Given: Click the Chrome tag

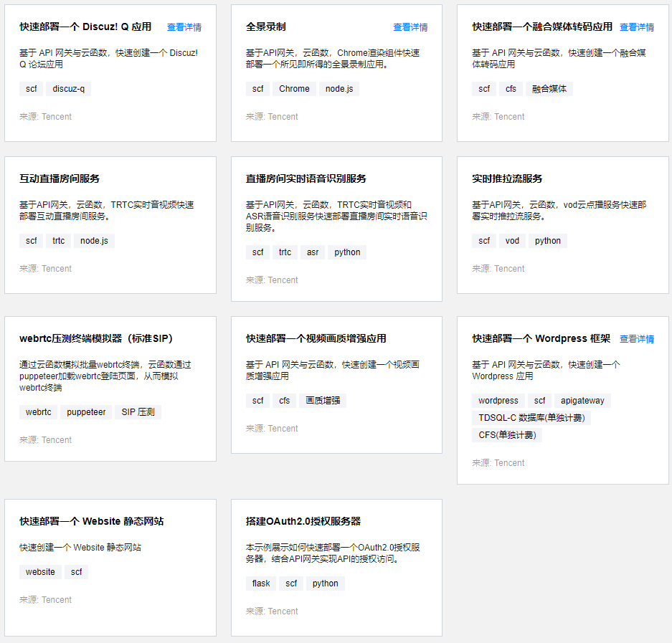Looking at the screenshot, I should [294, 89].
